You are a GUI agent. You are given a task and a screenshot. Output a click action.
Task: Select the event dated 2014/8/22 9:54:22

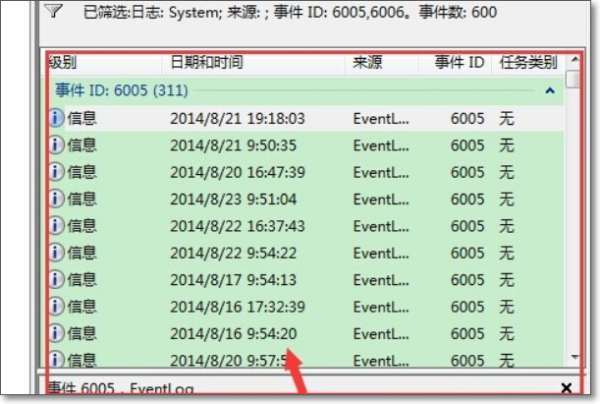tap(306, 253)
